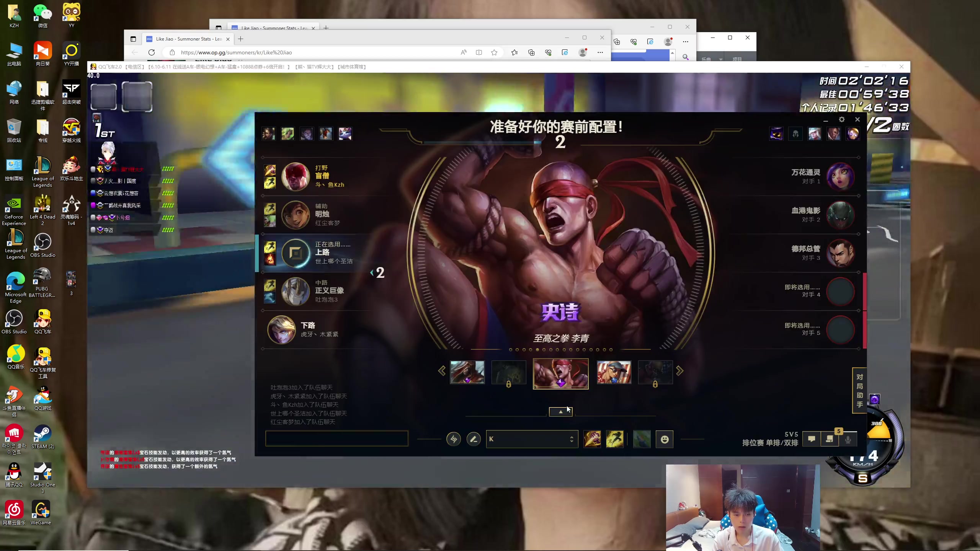The width and height of the screenshot is (980, 551).
Task: Open STEAM (2) desktop shortcut
Action: tap(42, 436)
